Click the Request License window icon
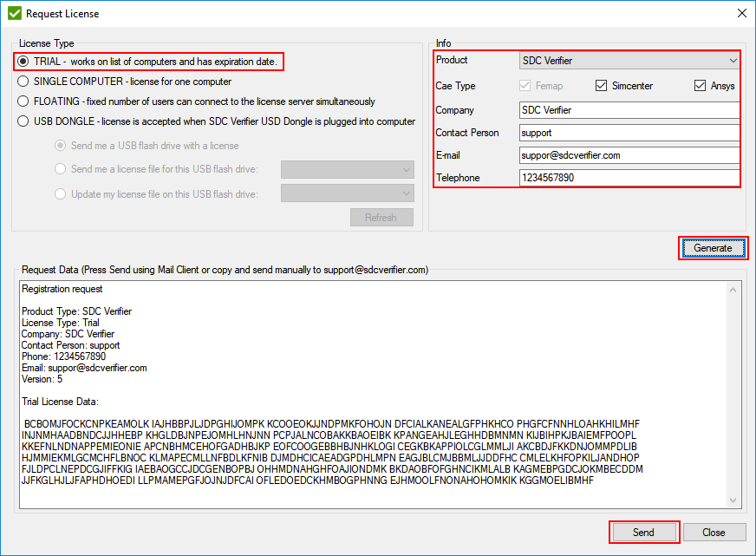The height and width of the screenshot is (556, 756). click(15, 14)
